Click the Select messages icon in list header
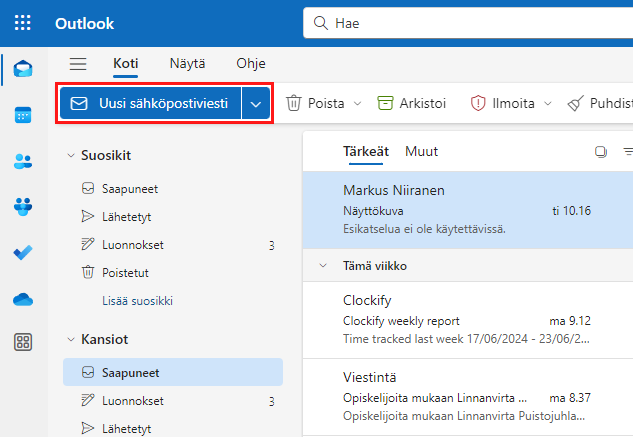Viewport: 633px width, 437px height. [601, 152]
